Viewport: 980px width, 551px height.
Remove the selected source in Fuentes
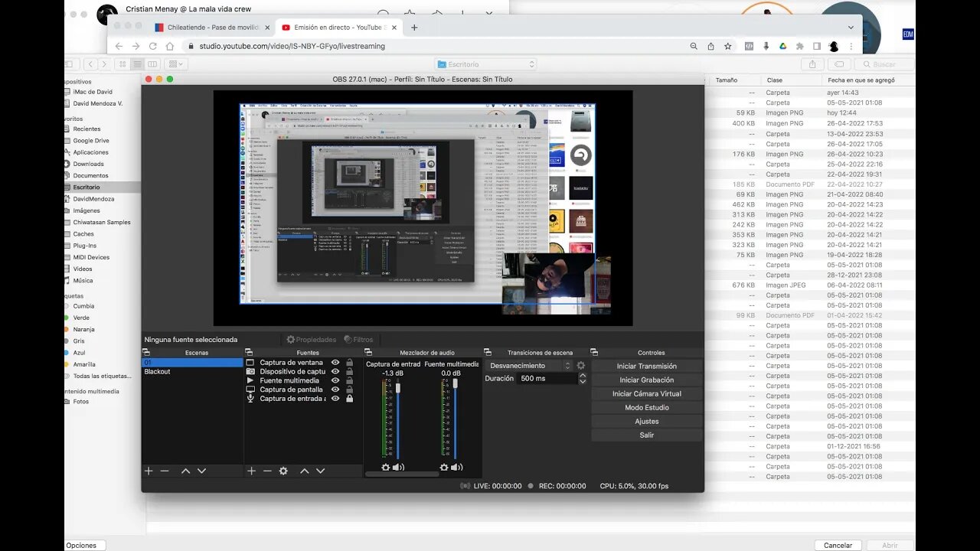267,471
